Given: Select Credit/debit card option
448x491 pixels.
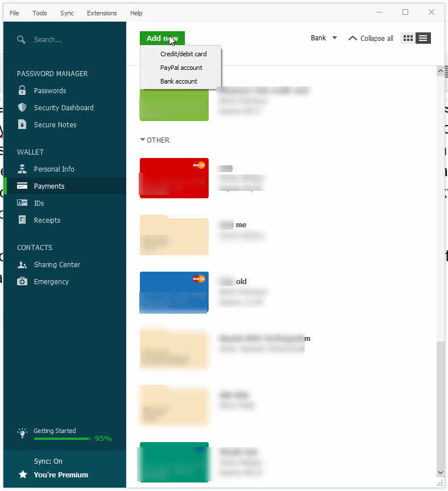Looking at the screenshot, I should pos(183,54).
